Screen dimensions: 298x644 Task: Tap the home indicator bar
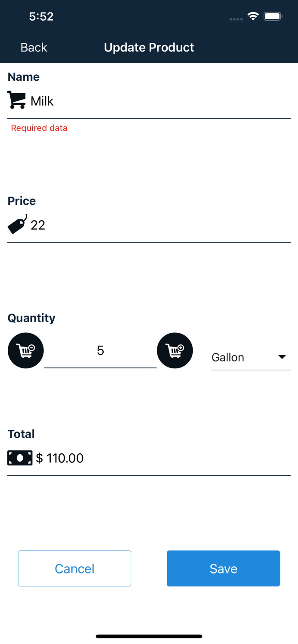149,636
